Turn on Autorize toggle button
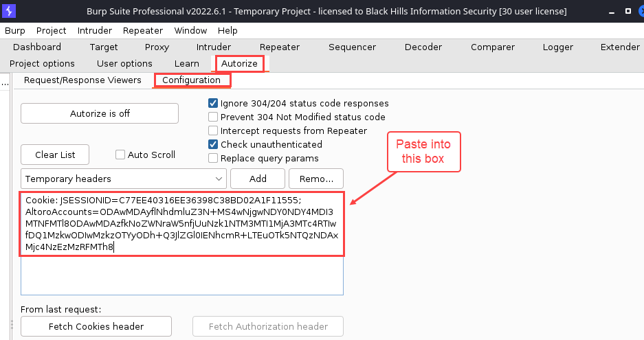Viewport: 644px width, 340px height. pyautogui.click(x=100, y=113)
